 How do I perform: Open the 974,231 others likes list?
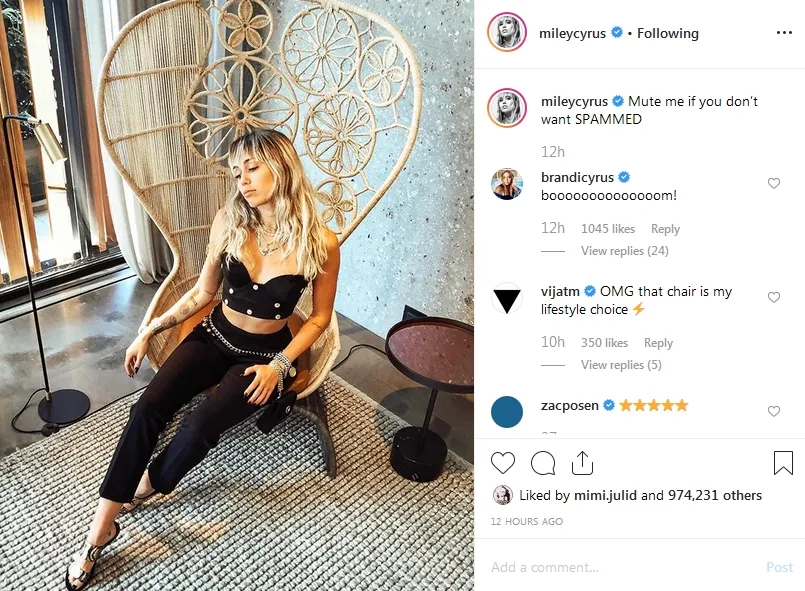point(715,495)
